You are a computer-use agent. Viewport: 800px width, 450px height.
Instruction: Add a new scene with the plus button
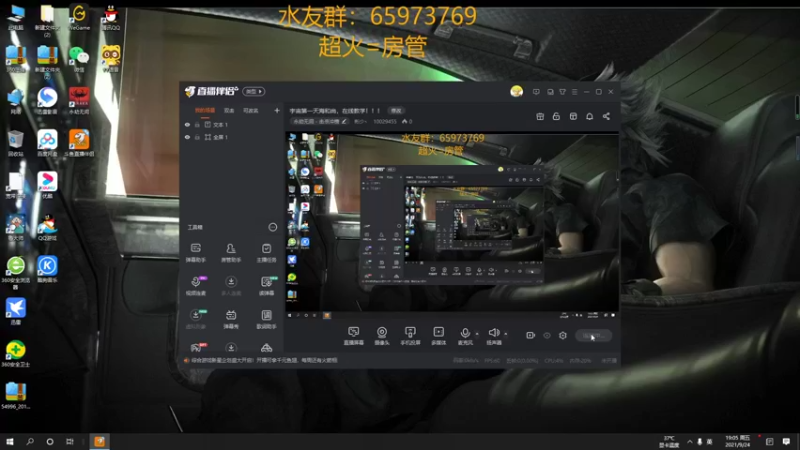[277, 110]
